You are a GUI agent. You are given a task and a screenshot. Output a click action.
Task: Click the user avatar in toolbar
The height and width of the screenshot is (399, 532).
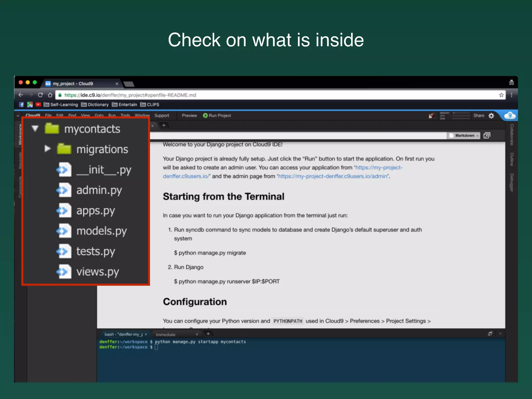(x=432, y=116)
